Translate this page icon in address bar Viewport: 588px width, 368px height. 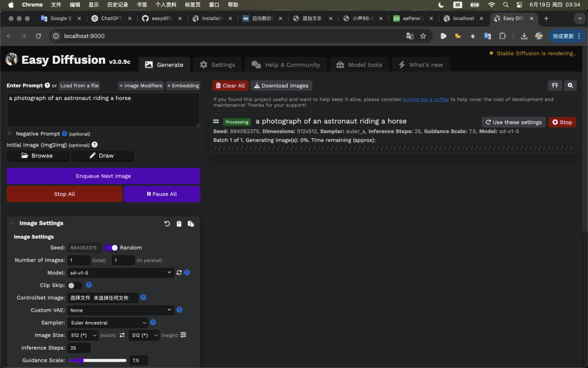click(x=410, y=36)
